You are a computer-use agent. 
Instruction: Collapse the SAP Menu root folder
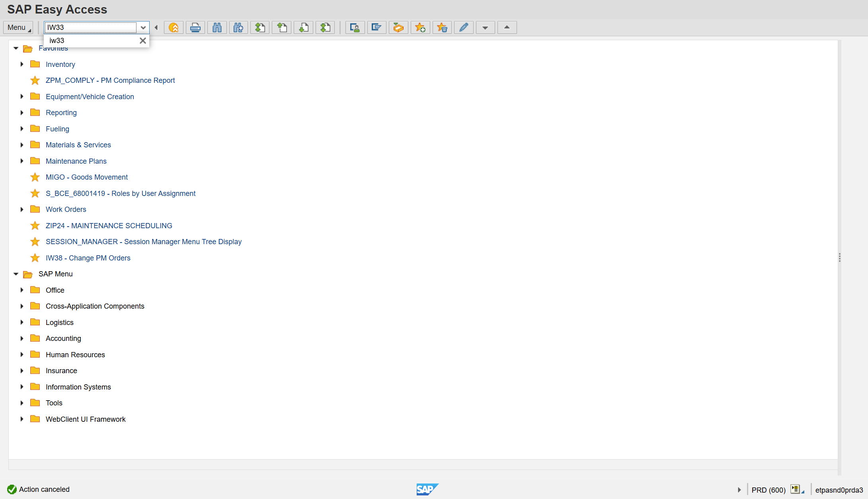[x=16, y=274]
